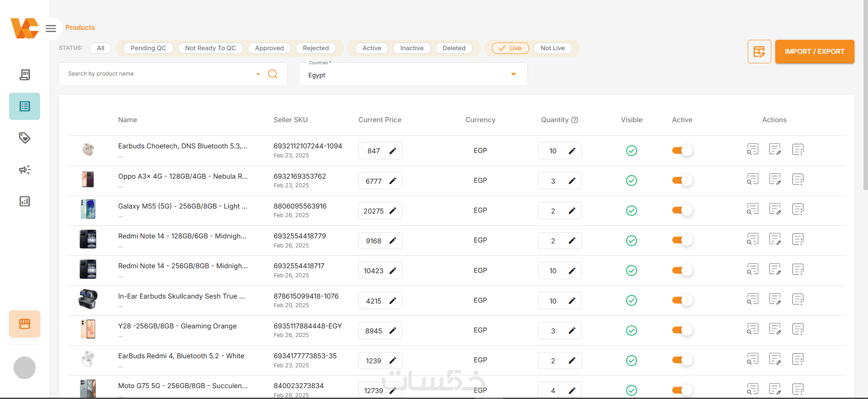The image size is (868, 399).
Task: Edit price pencil for Oppo A3x
Action: [393, 181]
